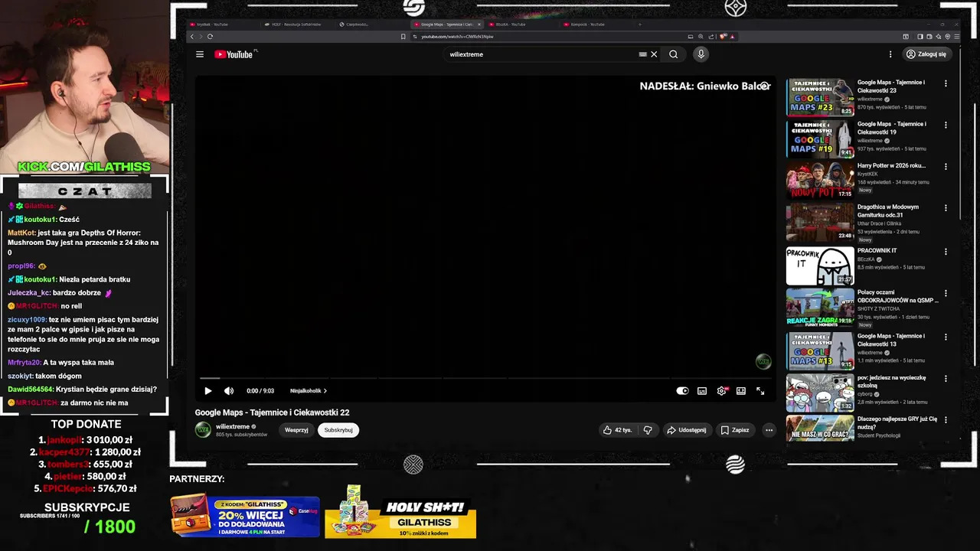980x551 pixels.
Task: Click the Subskrybuj button
Action: pyautogui.click(x=338, y=430)
